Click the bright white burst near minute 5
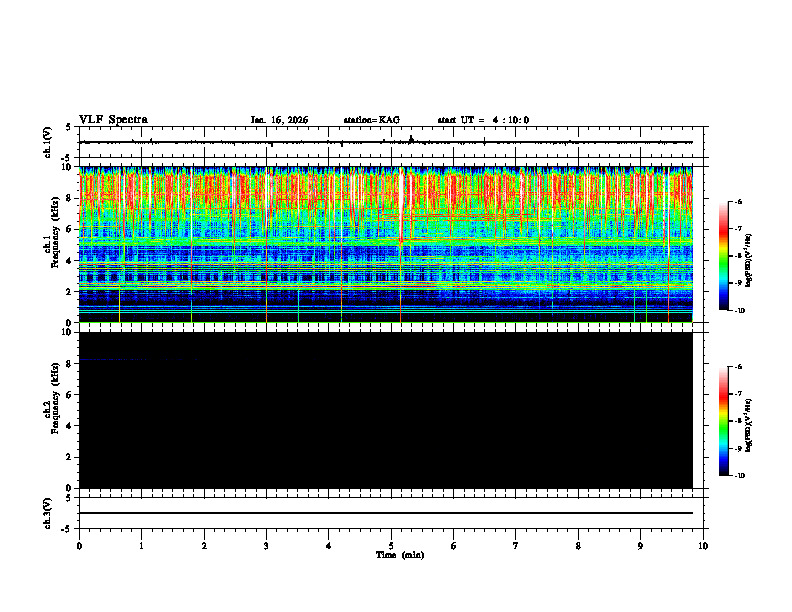This screenshot has width=792, height=612. pos(402,205)
